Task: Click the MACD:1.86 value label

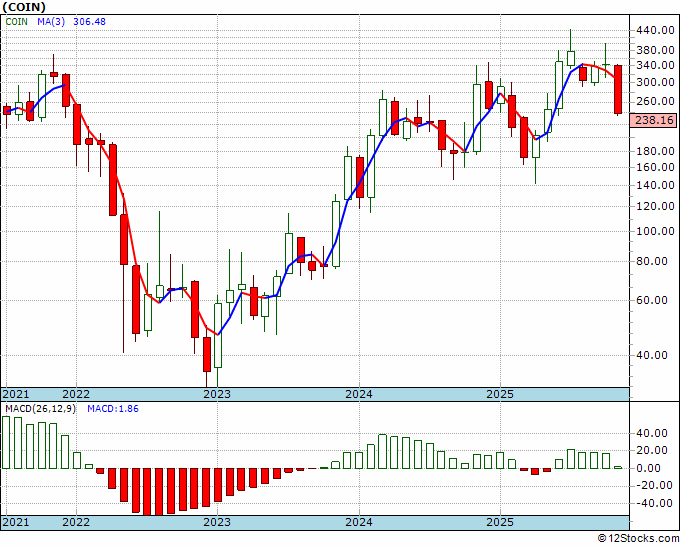Action: click(113, 409)
